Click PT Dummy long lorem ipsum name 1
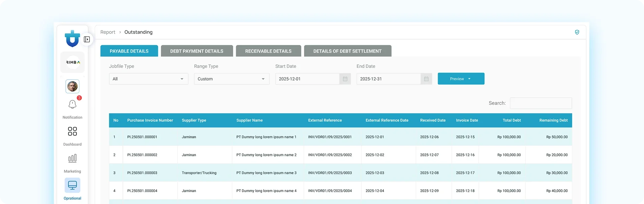 (266, 137)
